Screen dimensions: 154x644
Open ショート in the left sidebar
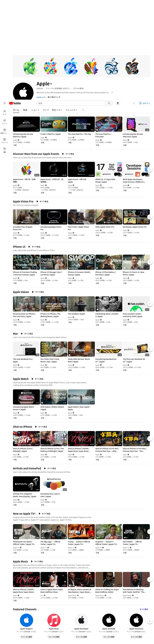pos(4,122)
